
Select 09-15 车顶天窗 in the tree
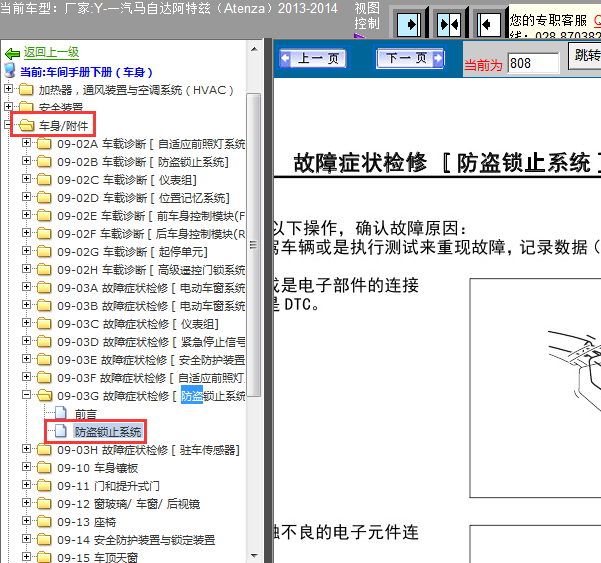[97, 557]
